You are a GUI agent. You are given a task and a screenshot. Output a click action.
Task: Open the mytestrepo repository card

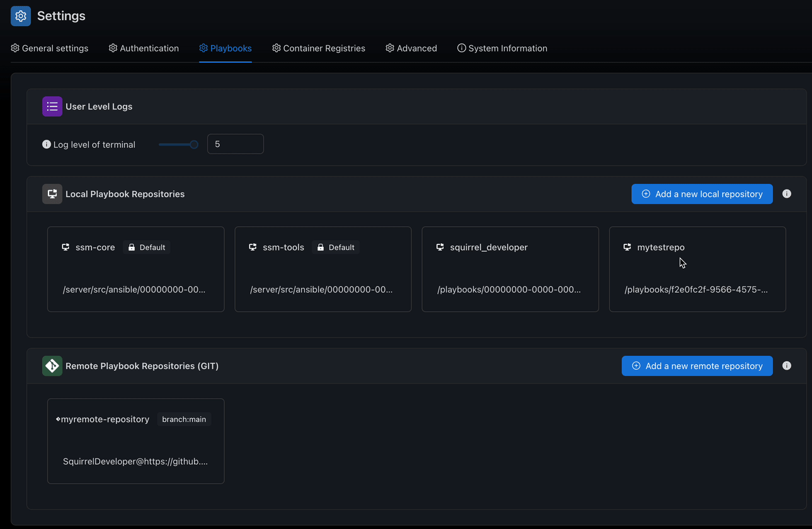tap(697, 269)
